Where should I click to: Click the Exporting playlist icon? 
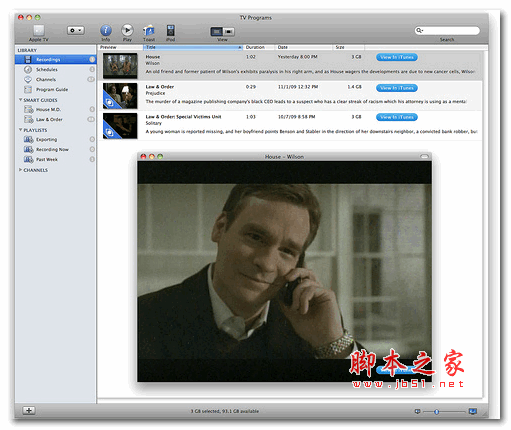pos(29,139)
